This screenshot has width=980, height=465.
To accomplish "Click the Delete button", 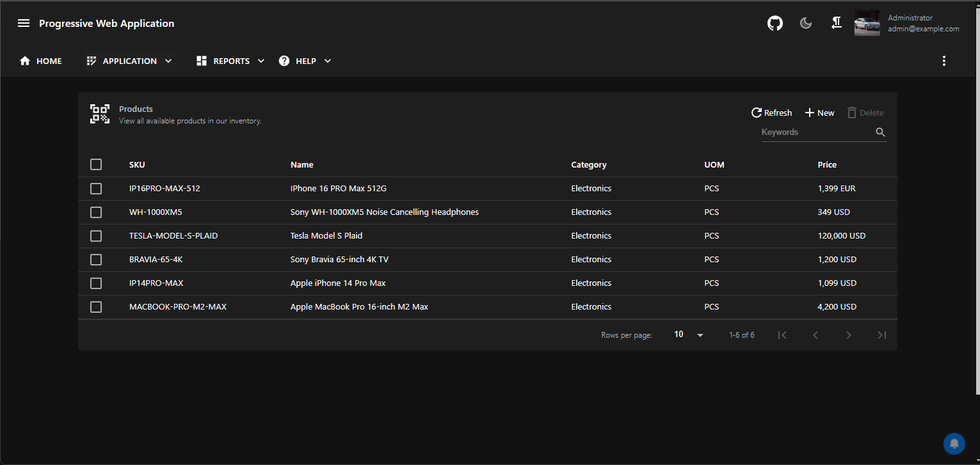I will coord(865,113).
